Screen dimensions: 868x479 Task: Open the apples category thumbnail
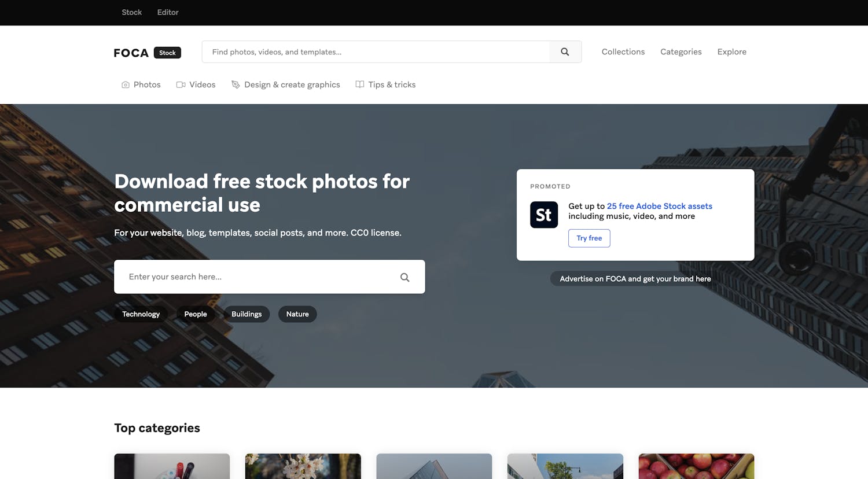click(x=696, y=466)
